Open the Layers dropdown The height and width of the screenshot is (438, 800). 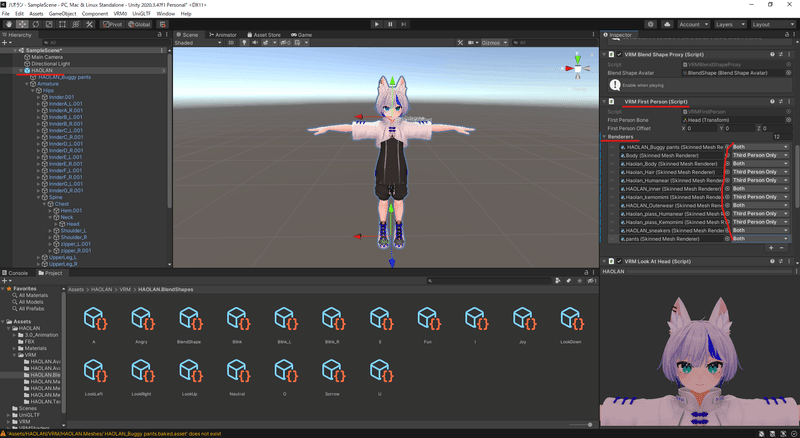click(730, 24)
